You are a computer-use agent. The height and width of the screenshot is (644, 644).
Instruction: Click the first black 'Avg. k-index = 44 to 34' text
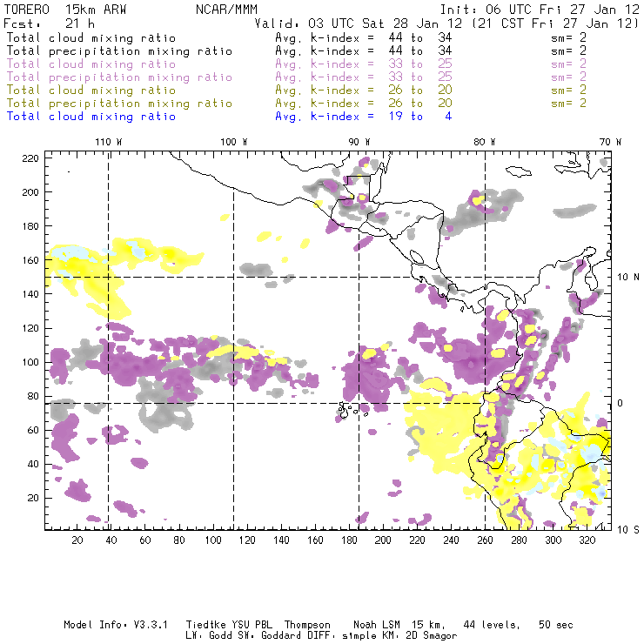tap(364, 38)
